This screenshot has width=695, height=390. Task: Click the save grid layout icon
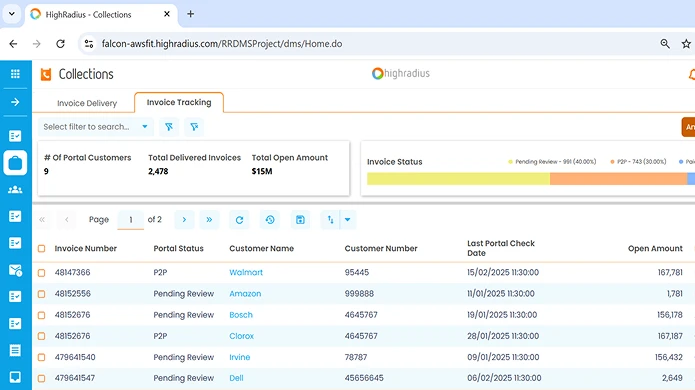tap(300, 219)
